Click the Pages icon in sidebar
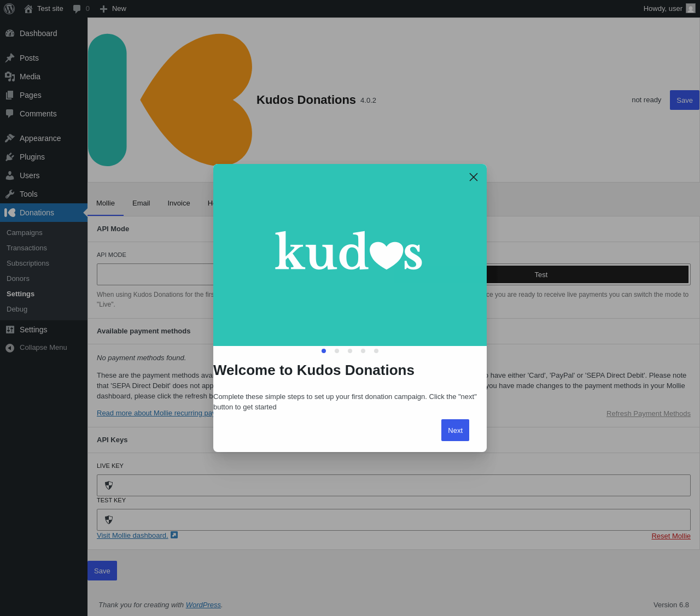 click(10, 95)
